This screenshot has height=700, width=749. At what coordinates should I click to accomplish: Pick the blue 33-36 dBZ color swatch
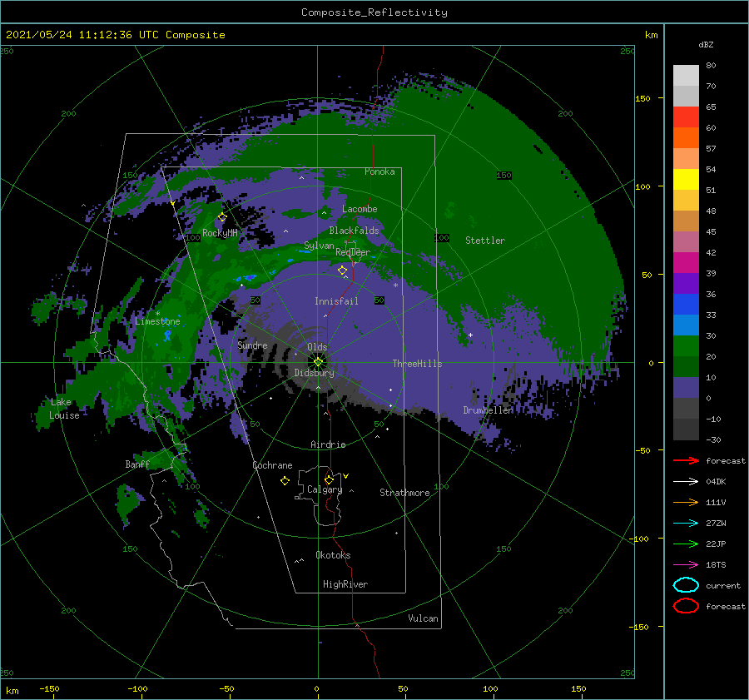tap(686, 305)
